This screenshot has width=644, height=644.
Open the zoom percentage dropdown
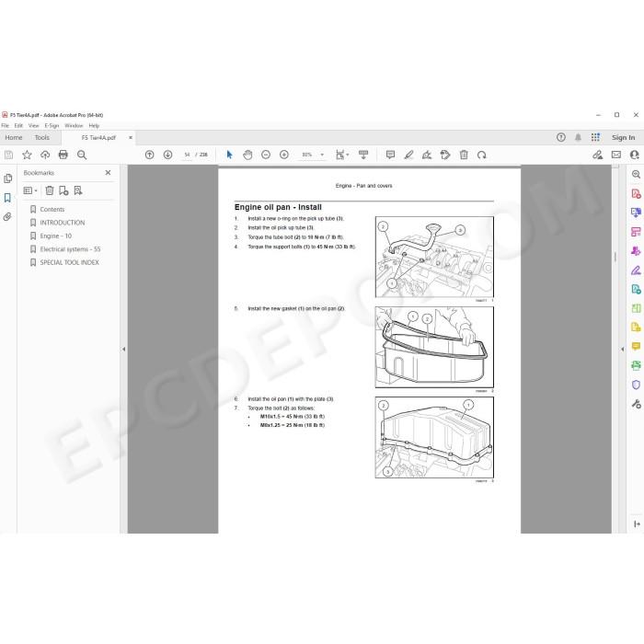click(x=322, y=155)
